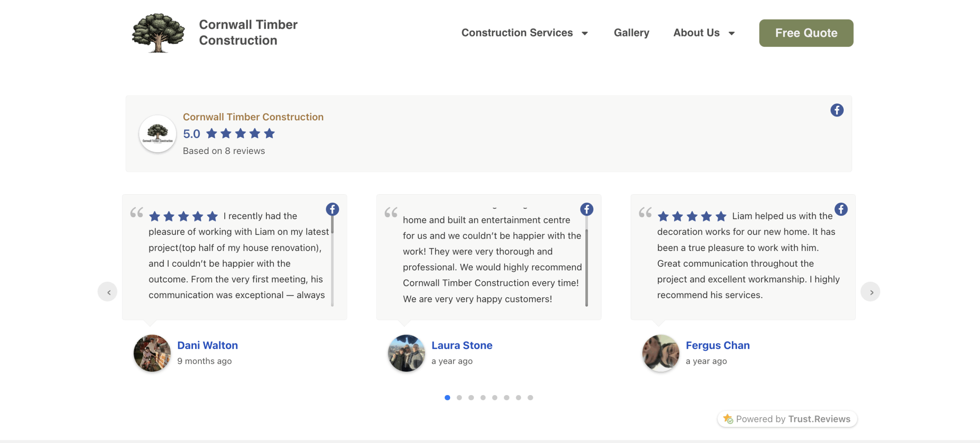
Task: Select the second carousel pagination dot
Action: click(459, 397)
